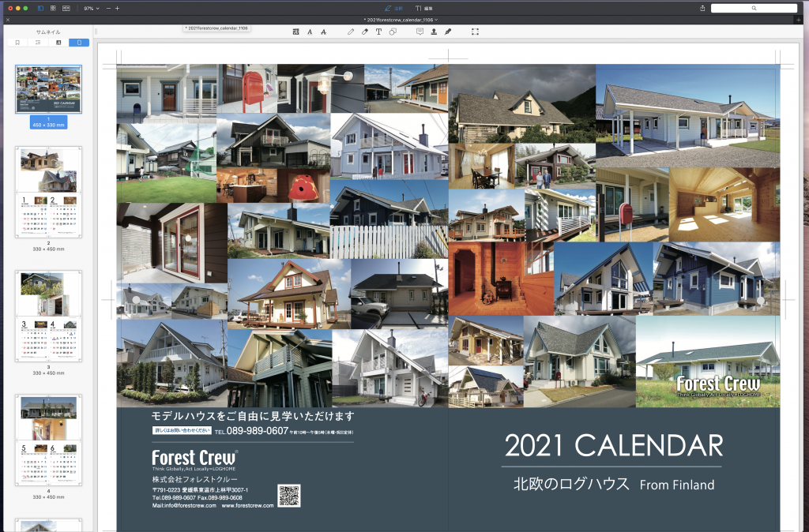Show annotations list panel in sidebar
The width and height of the screenshot is (809, 532).
point(58,43)
